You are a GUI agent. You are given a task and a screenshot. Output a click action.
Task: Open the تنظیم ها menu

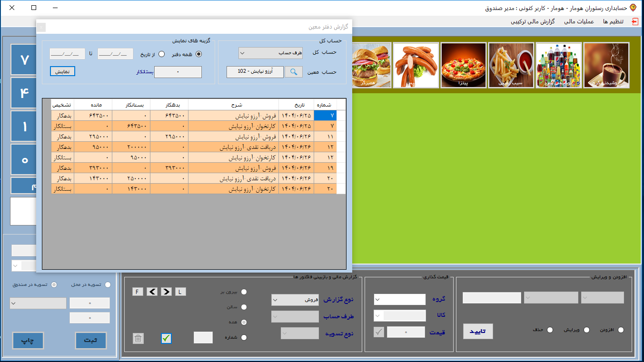[613, 21]
